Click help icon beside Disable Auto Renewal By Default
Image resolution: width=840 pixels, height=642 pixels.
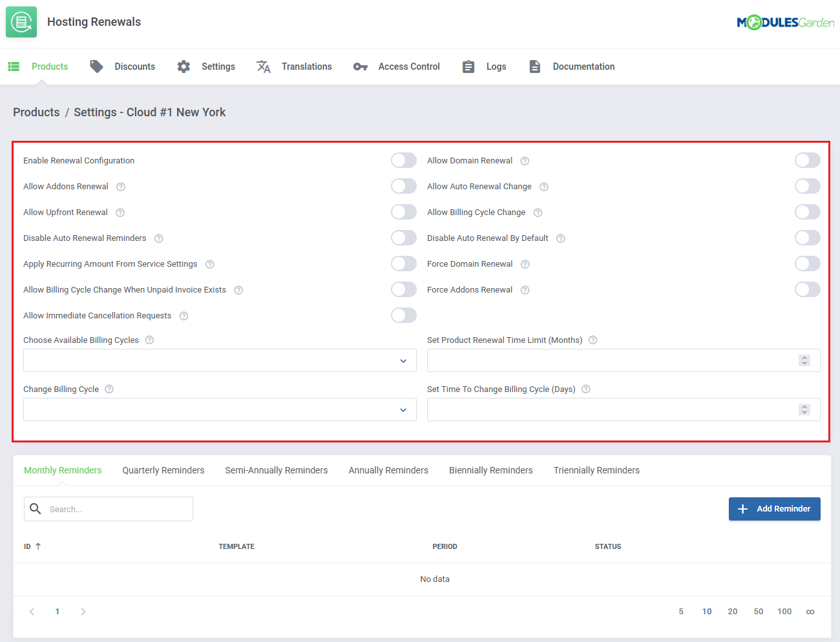coord(561,238)
